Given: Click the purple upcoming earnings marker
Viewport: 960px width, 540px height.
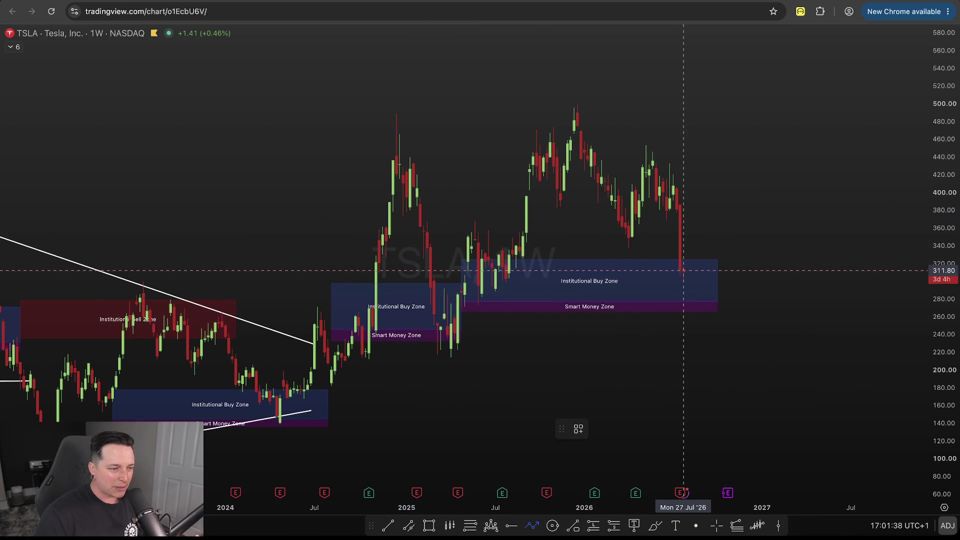Looking at the screenshot, I should [727, 493].
